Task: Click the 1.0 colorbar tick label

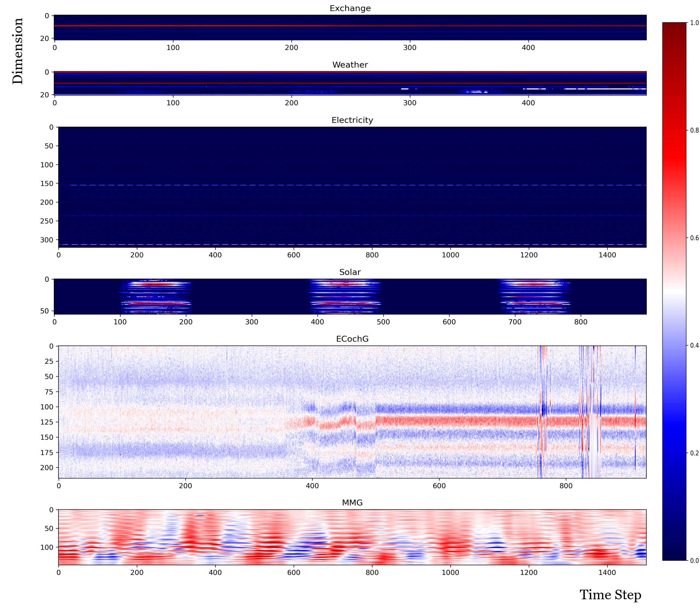Action: [694, 23]
